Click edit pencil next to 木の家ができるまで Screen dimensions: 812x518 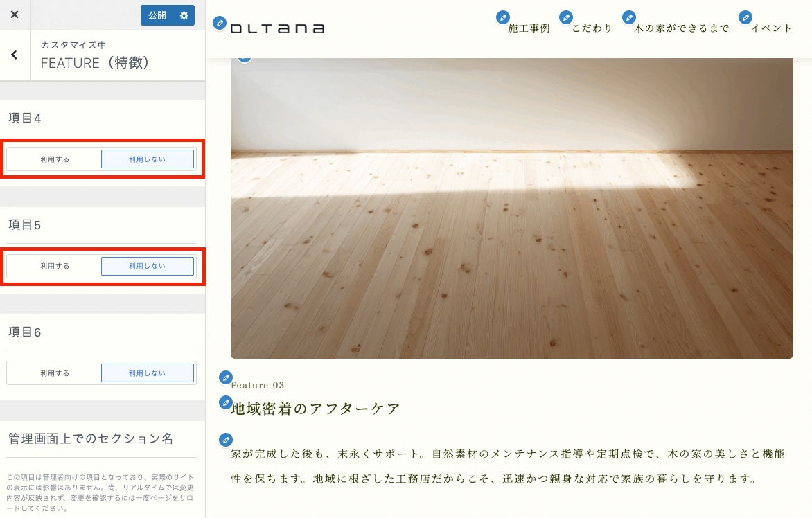629,17
